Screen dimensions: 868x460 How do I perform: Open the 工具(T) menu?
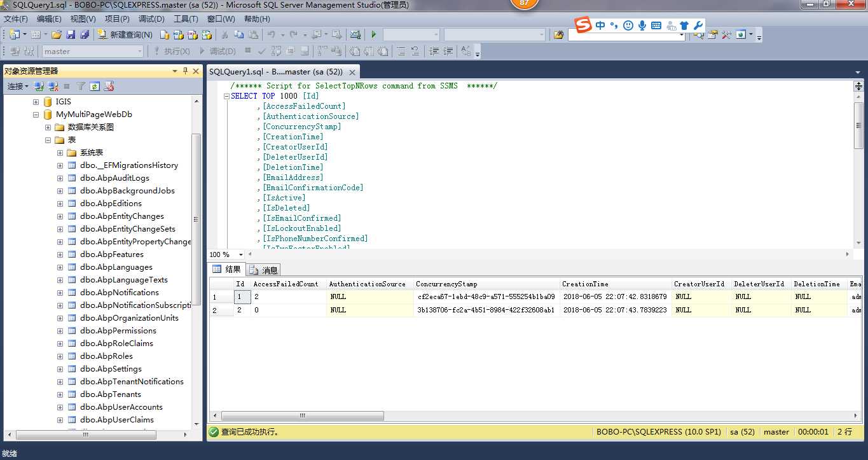[186, 18]
